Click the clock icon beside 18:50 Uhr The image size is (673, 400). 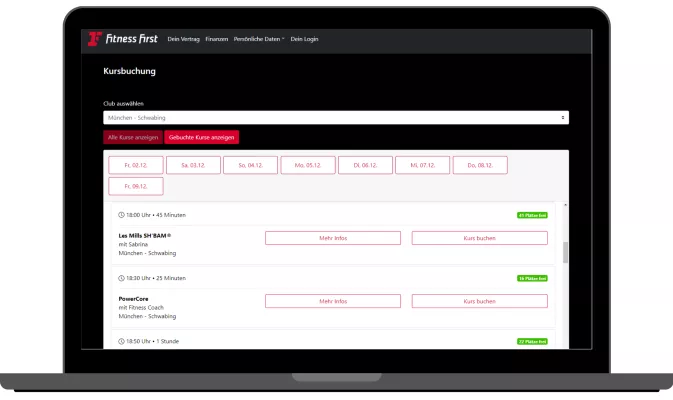[x=121, y=341]
